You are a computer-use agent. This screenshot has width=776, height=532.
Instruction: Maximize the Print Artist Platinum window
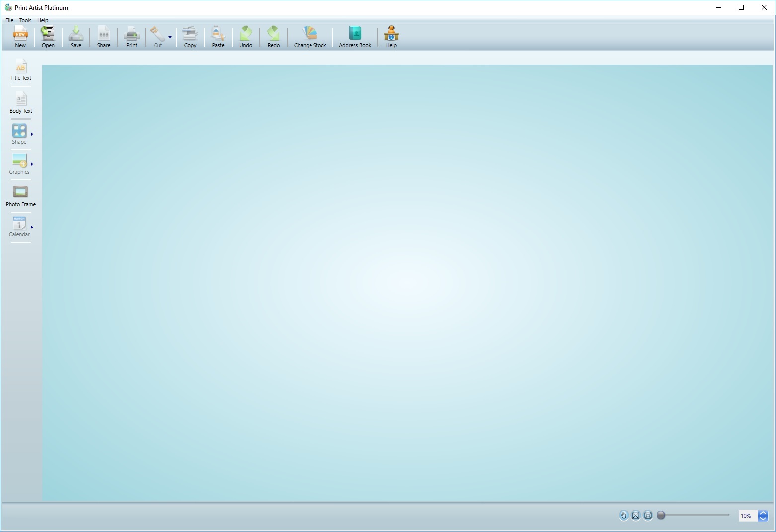point(741,7)
